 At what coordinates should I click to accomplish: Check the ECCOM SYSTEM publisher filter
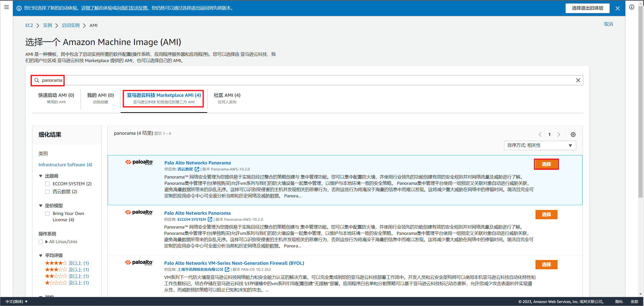[47, 184]
